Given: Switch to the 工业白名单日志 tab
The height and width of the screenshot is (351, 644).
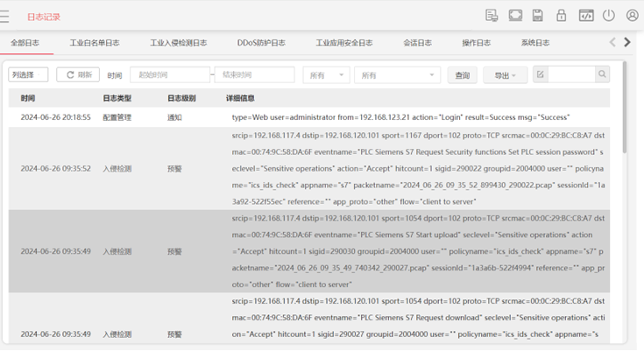Looking at the screenshot, I should (x=95, y=43).
